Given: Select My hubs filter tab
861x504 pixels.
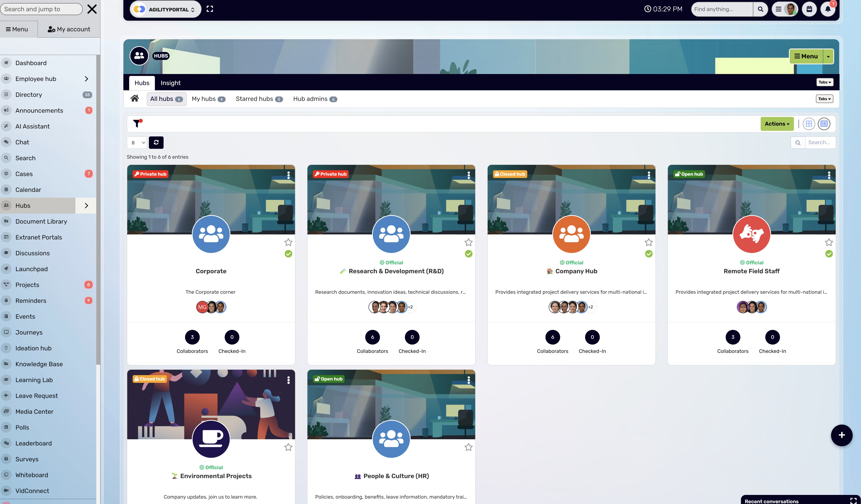Looking at the screenshot, I should pos(208,99).
